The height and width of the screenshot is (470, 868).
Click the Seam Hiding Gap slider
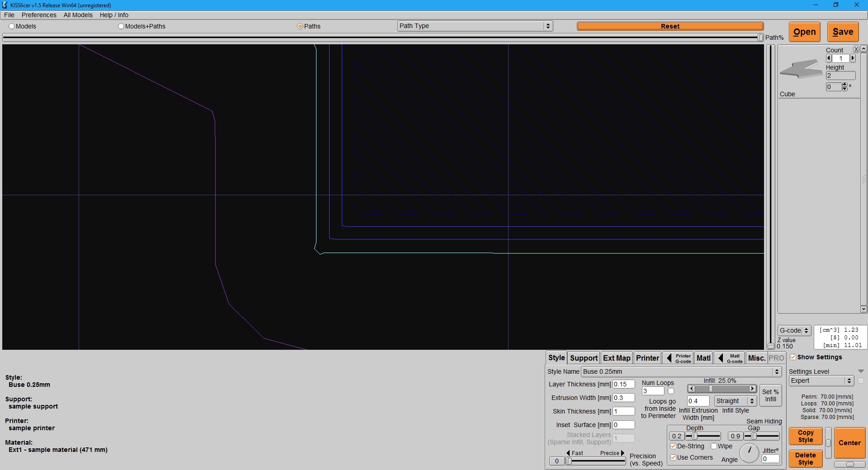tap(762, 436)
